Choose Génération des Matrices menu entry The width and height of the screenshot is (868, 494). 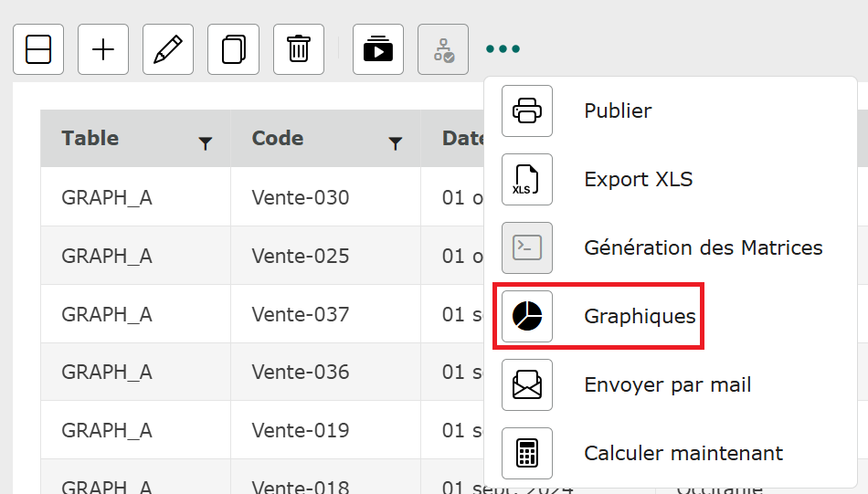pos(703,247)
